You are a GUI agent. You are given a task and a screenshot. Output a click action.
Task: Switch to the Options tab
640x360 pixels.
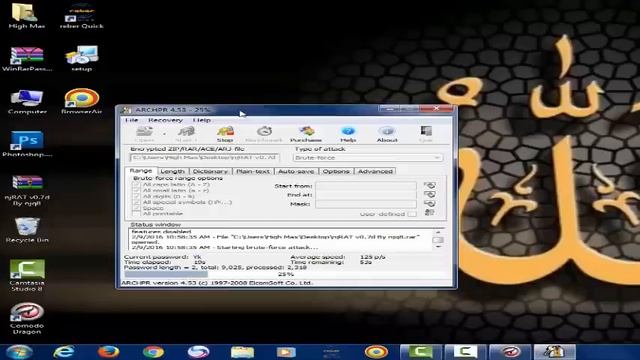tap(336, 171)
